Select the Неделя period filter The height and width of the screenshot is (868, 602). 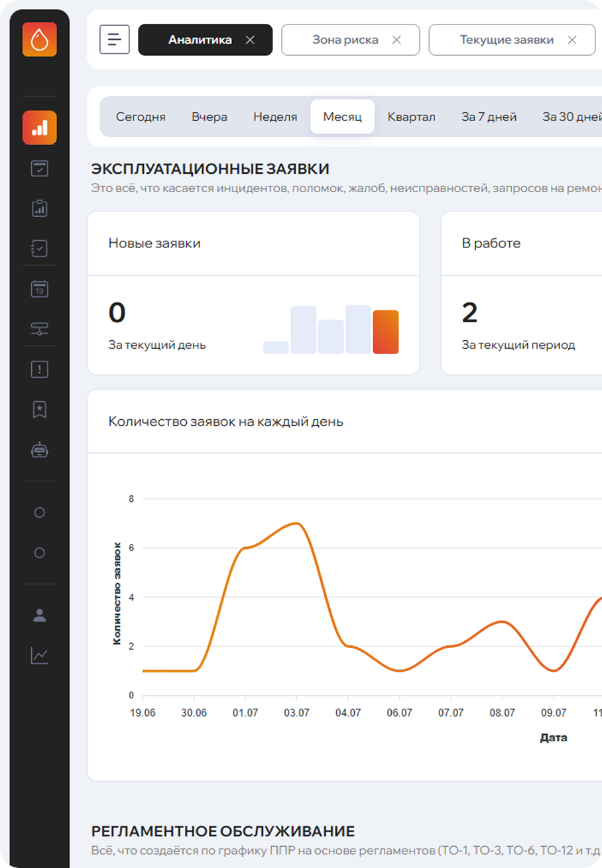tap(275, 117)
